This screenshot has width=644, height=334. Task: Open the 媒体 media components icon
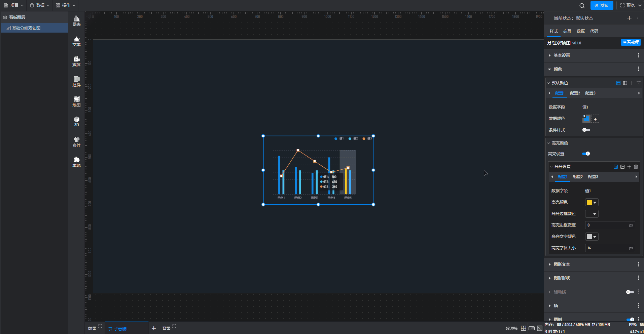point(76,61)
